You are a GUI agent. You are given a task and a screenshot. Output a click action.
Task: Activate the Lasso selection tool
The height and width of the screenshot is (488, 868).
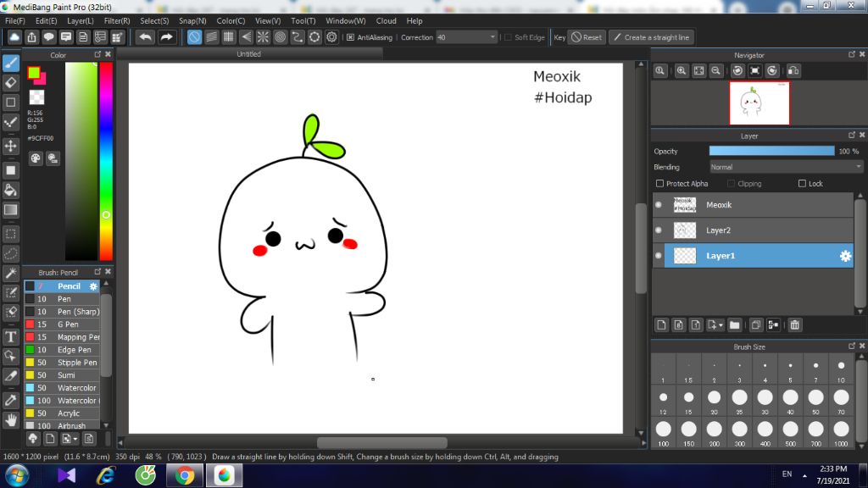(x=11, y=253)
